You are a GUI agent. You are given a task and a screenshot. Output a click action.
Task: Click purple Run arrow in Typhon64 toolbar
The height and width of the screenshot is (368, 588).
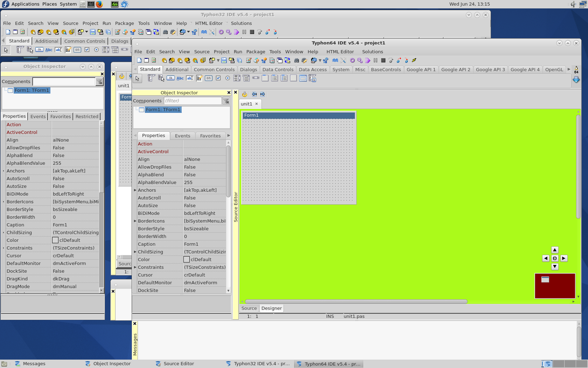point(368,60)
